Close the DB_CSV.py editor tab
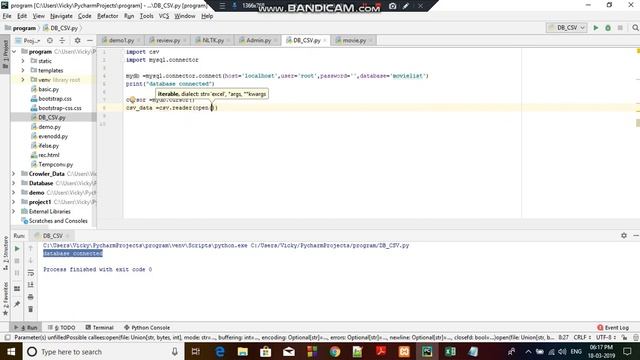The height and width of the screenshot is (360, 640). click(x=325, y=40)
